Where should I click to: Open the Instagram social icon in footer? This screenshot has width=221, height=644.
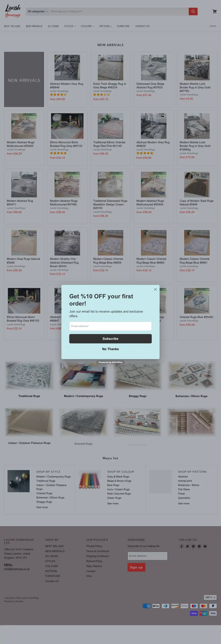pos(199,546)
